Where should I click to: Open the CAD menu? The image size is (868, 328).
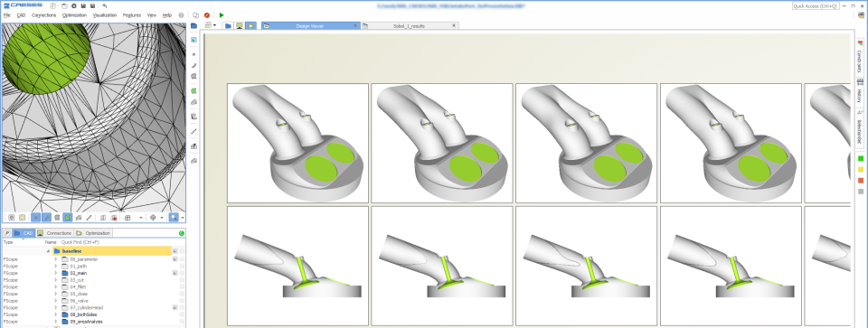pyautogui.click(x=21, y=15)
